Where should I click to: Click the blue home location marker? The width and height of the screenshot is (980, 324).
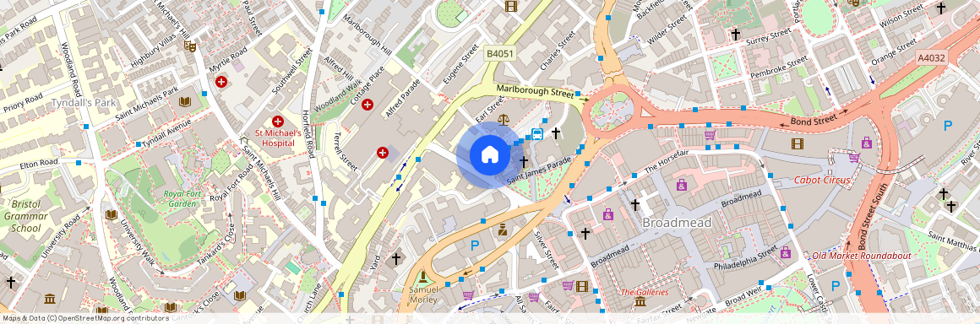(490, 154)
